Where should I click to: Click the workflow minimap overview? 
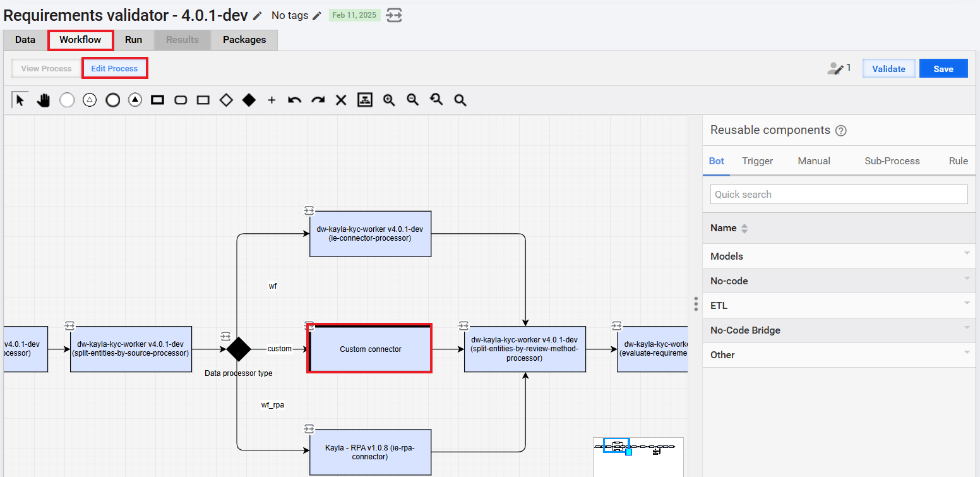638,457
